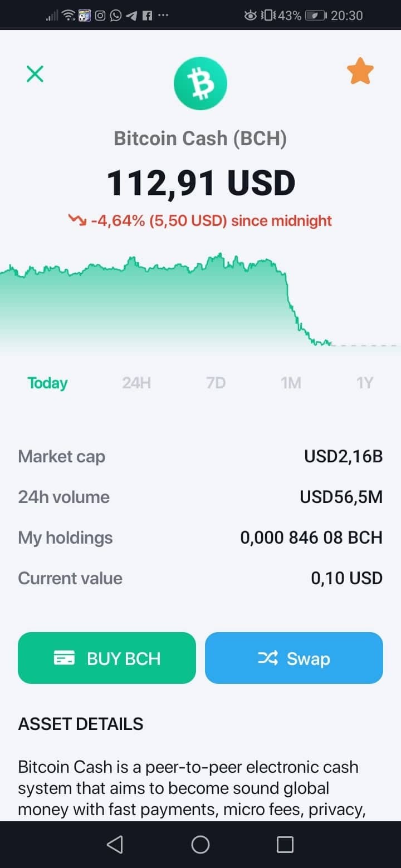Tap the My holdings BCH amount

pyautogui.click(x=311, y=537)
